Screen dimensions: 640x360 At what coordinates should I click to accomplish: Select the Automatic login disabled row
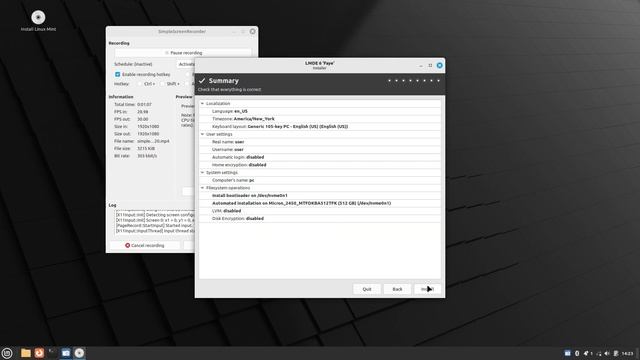[320, 157]
